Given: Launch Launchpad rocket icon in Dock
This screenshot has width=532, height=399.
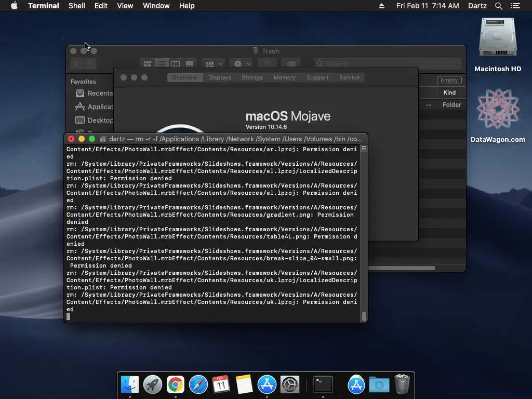Looking at the screenshot, I should tap(152, 384).
